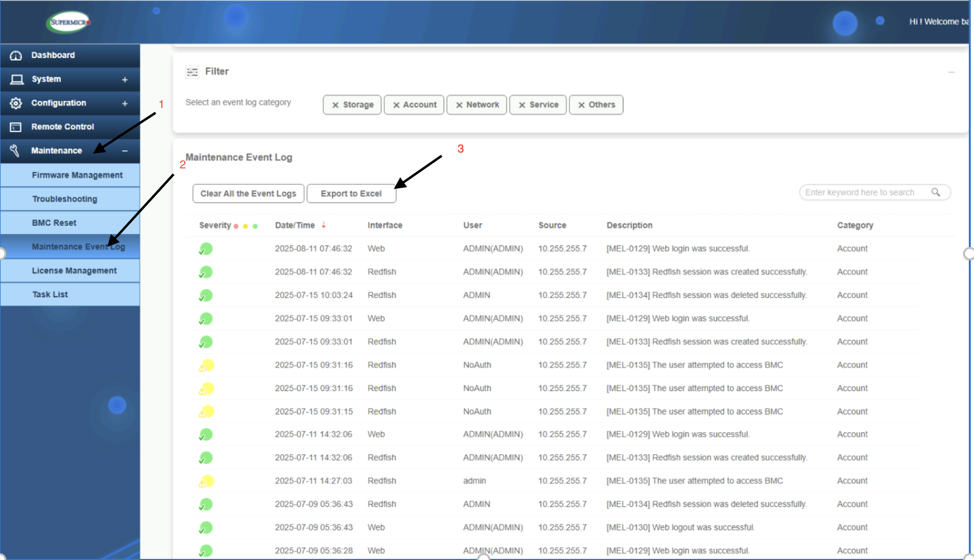Expand the Configuration menu plus sign
The width and height of the screenshot is (974, 560).
[x=125, y=104]
